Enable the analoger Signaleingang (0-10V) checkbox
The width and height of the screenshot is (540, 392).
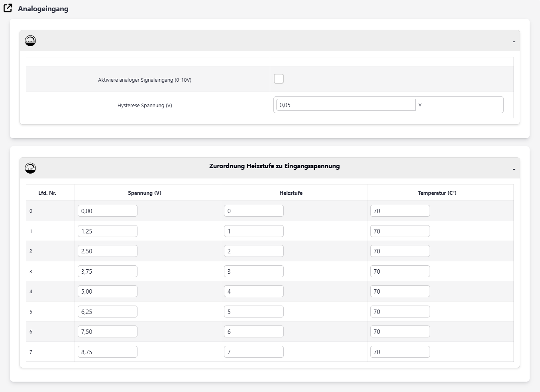(x=279, y=79)
